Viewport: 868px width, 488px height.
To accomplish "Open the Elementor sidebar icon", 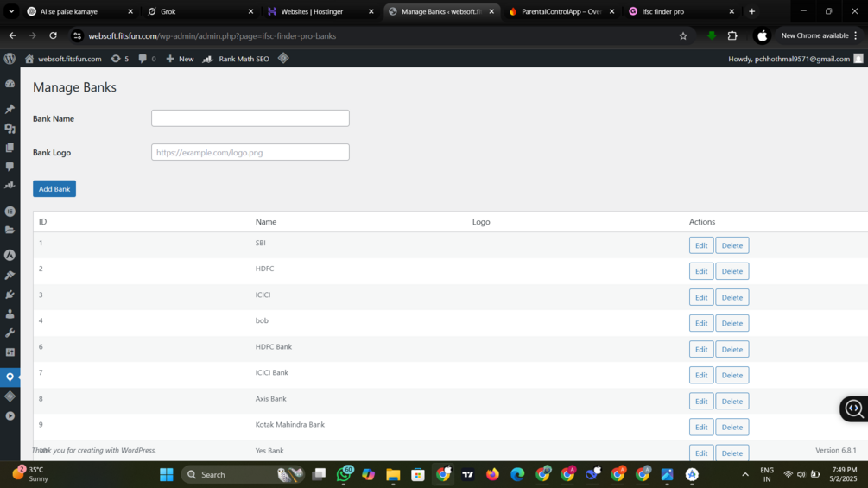I will point(10,212).
